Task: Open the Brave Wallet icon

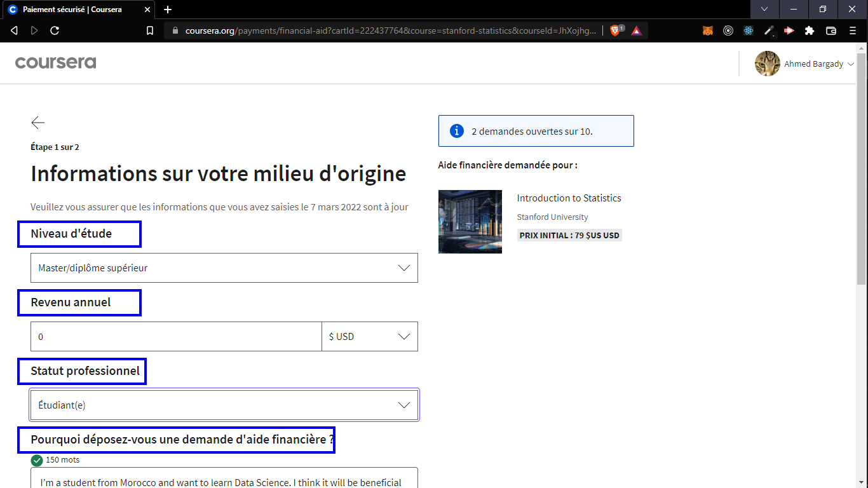Action: (x=831, y=30)
